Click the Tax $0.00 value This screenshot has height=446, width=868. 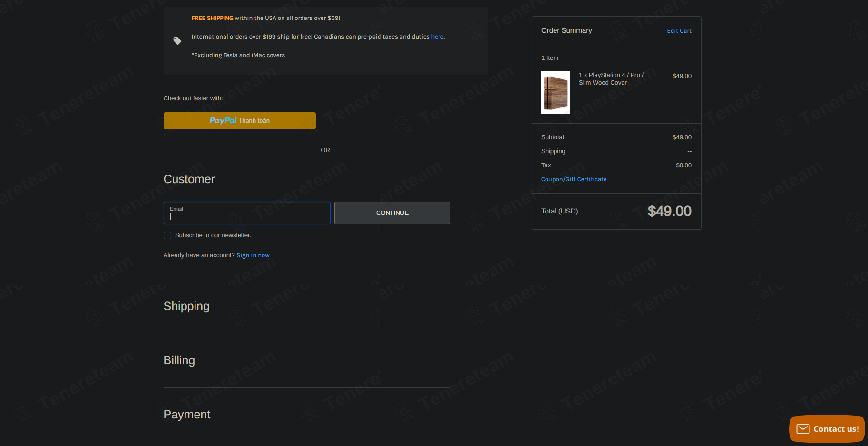pyautogui.click(x=683, y=165)
